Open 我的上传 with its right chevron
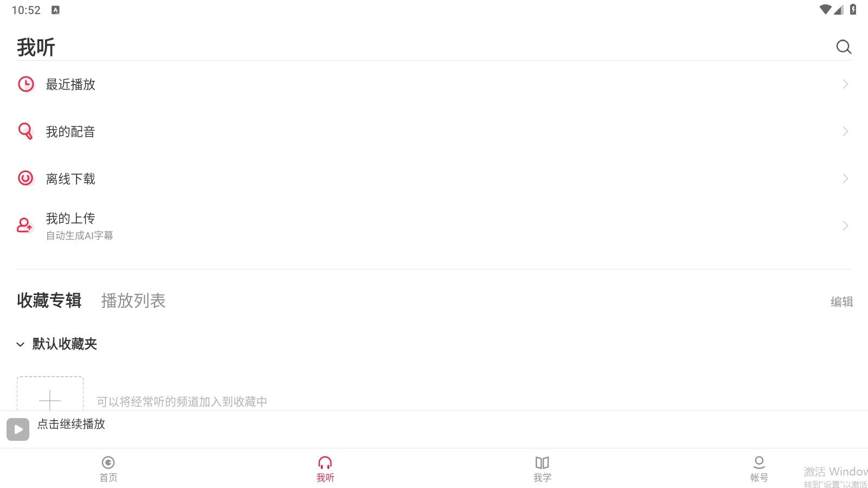 click(845, 226)
